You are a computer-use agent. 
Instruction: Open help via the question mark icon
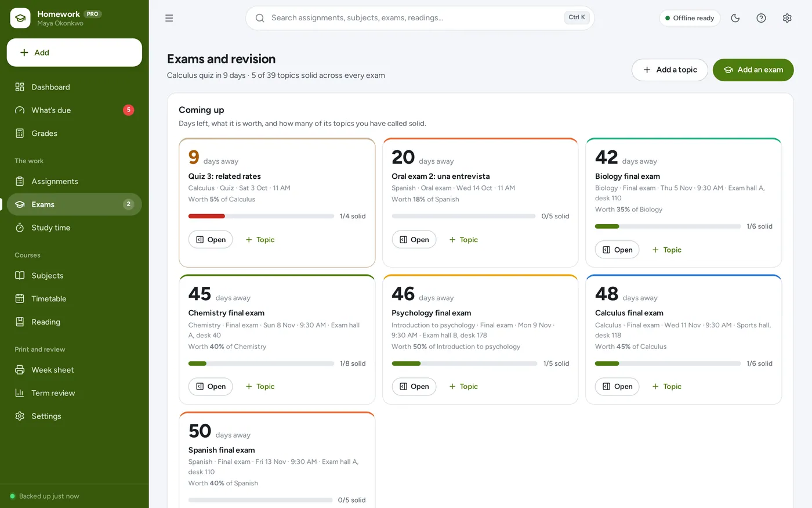pos(761,18)
